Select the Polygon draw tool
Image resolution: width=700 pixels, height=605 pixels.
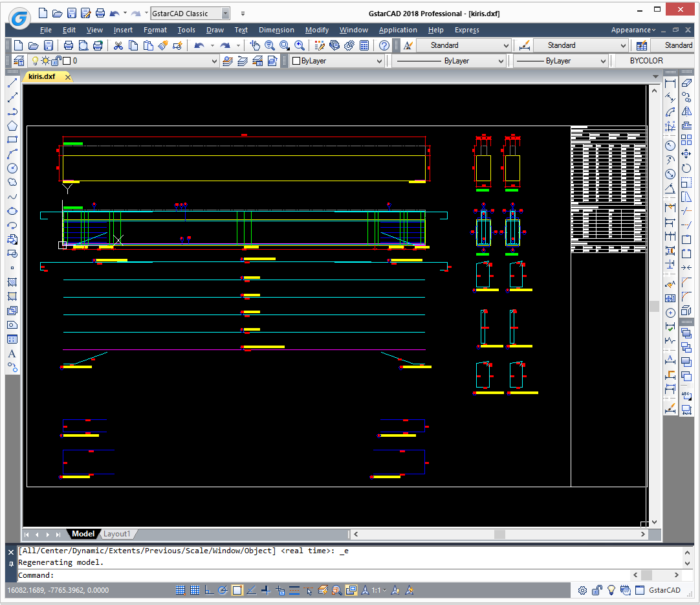(12, 126)
